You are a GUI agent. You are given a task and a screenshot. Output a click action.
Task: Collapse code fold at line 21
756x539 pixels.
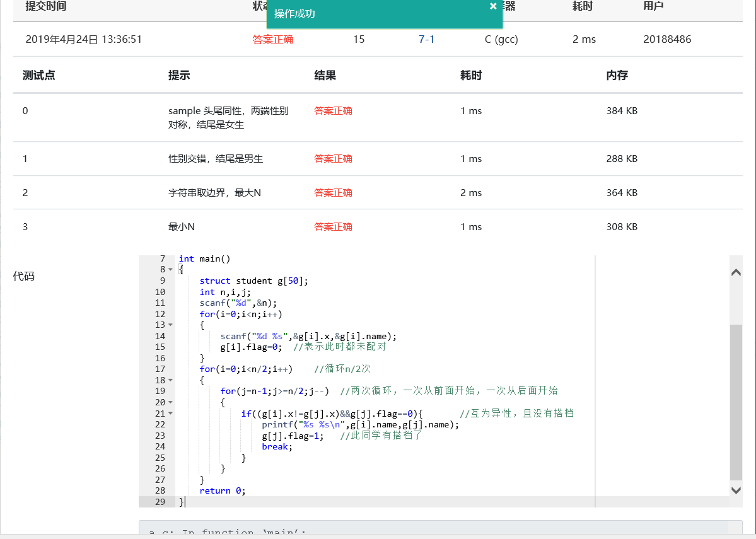(170, 414)
